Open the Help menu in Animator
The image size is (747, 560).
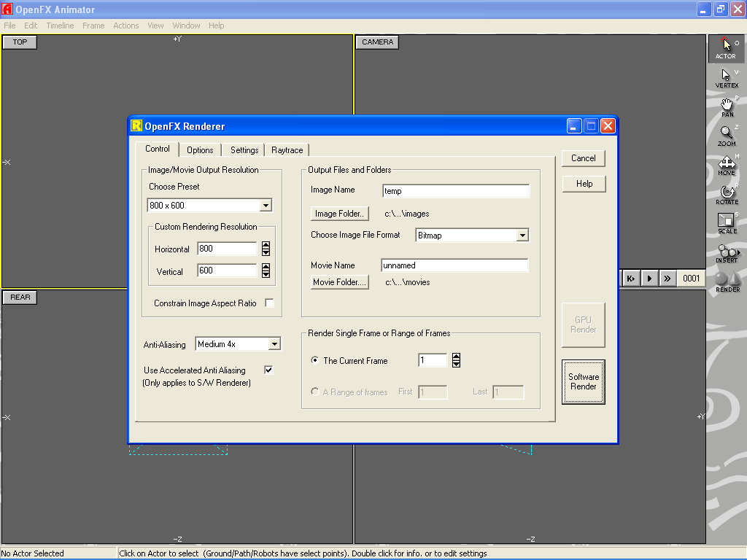[216, 26]
